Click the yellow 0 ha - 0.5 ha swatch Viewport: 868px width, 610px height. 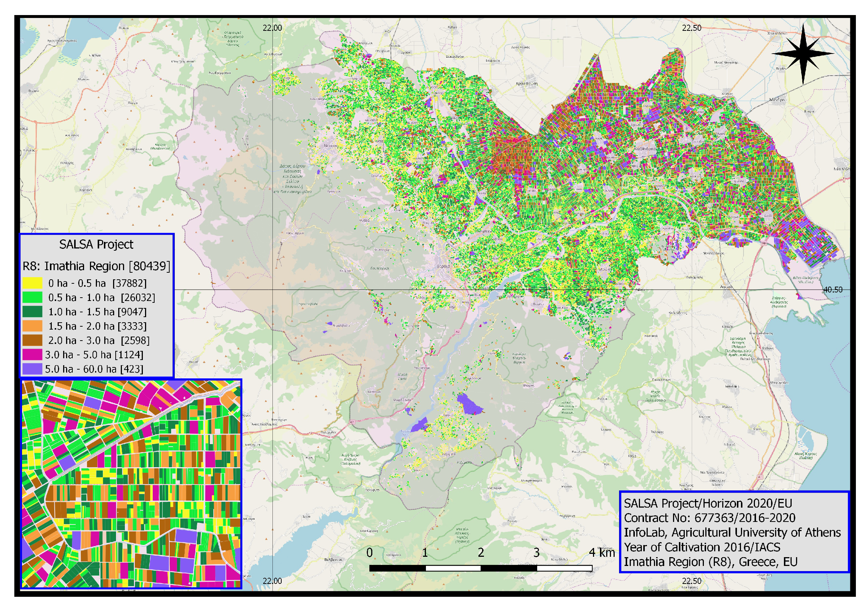(32, 283)
